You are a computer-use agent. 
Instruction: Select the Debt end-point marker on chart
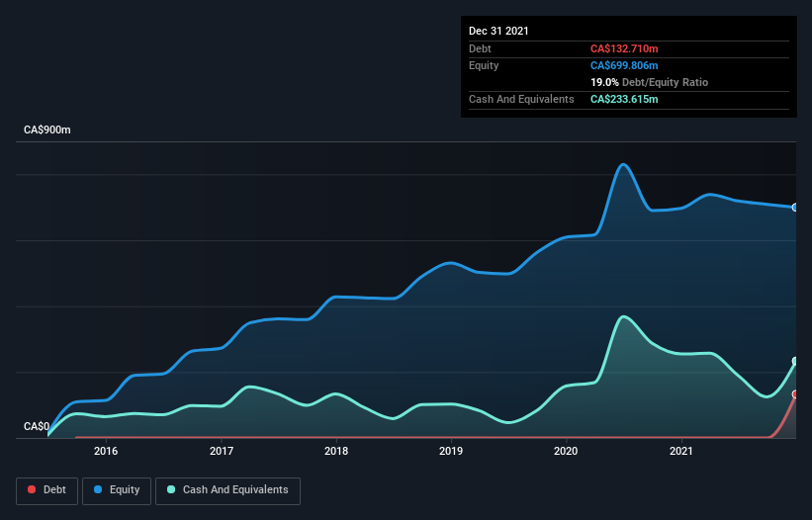795,394
